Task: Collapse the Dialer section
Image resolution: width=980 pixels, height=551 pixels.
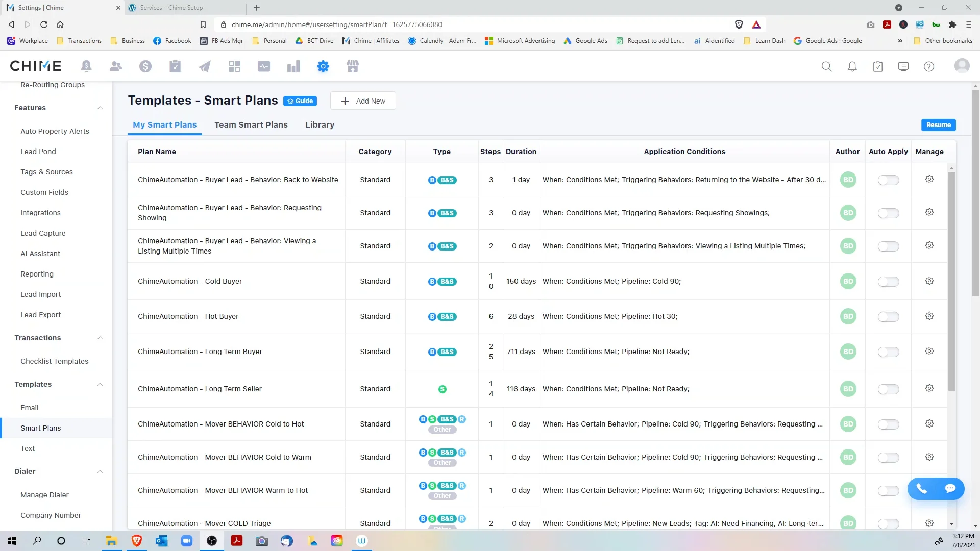Action: 100,471
